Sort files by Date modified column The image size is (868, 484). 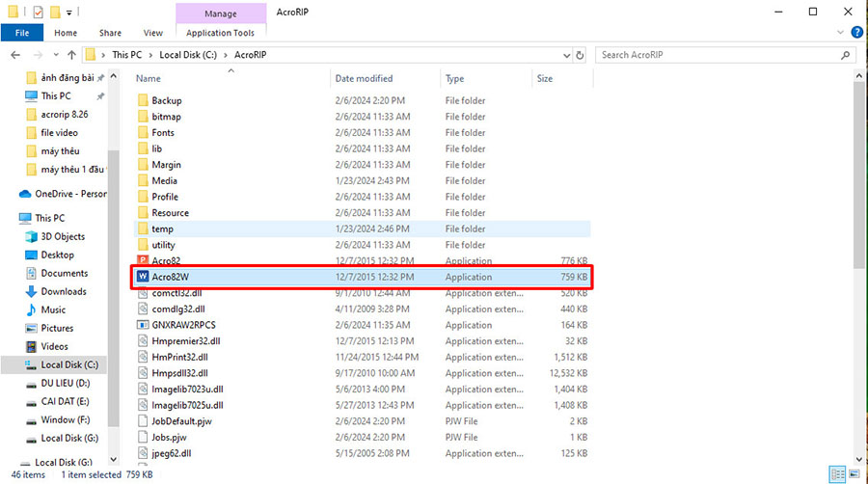coord(364,78)
